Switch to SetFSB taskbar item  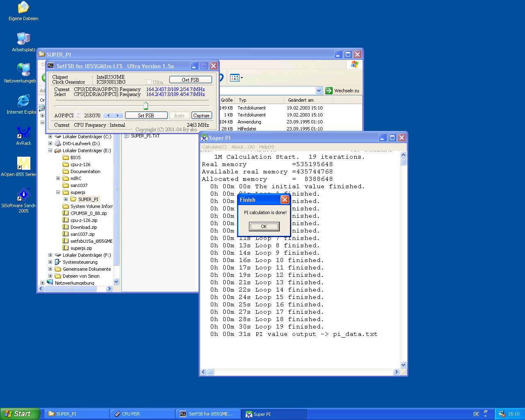pyautogui.click(x=209, y=414)
